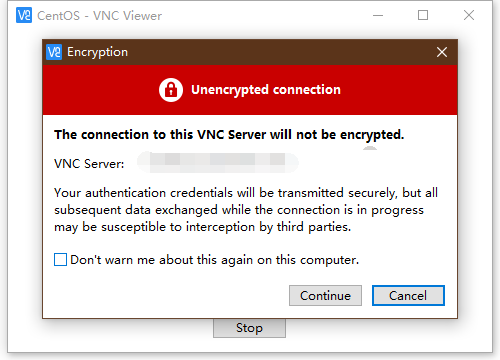Stop the connection attempt
500x360 pixels.
[x=249, y=328]
